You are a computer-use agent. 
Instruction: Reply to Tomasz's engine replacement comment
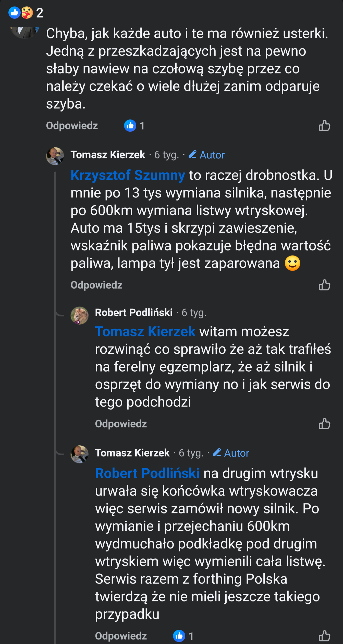[x=96, y=285]
